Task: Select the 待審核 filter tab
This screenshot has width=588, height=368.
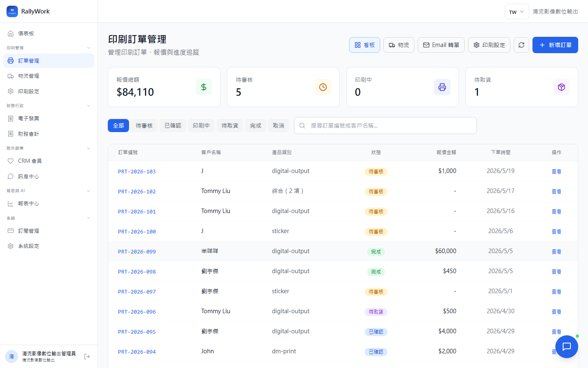Action: tap(144, 126)
